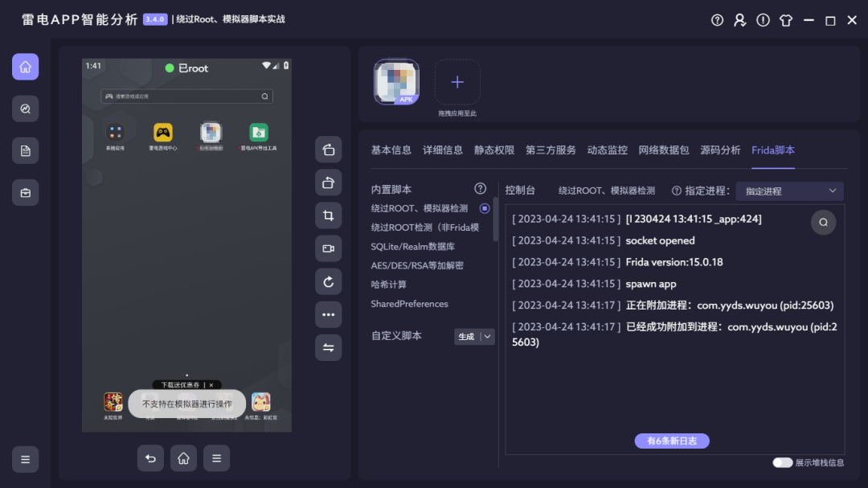
Task: Open the 雷电游戏中心 app in emulator
Action: click(162, 136)
